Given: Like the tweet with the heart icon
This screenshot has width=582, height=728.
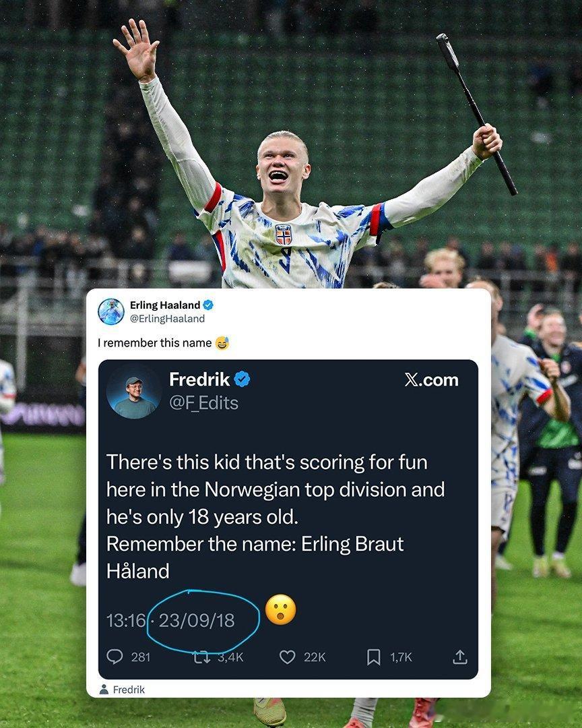Looking at the screenshot, I should point(287,657).
